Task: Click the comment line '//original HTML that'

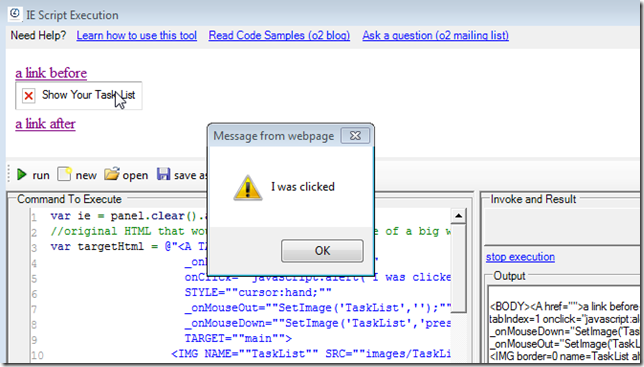Action: point(128,231)
